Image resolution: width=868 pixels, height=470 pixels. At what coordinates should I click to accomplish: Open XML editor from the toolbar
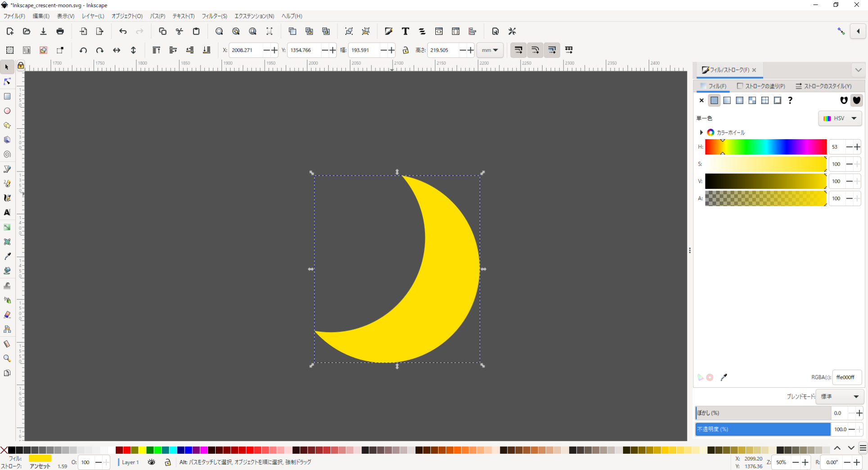coord(439,32)
